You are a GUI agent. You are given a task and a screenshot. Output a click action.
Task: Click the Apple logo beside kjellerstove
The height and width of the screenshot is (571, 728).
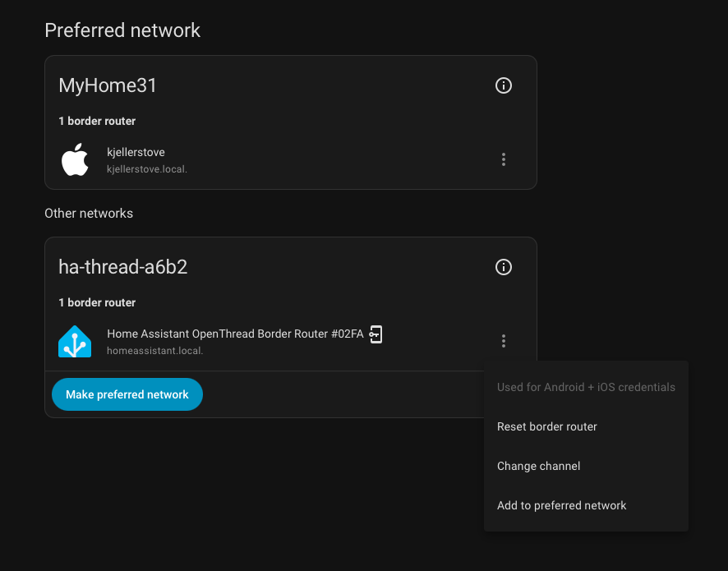tap(75, 159)
